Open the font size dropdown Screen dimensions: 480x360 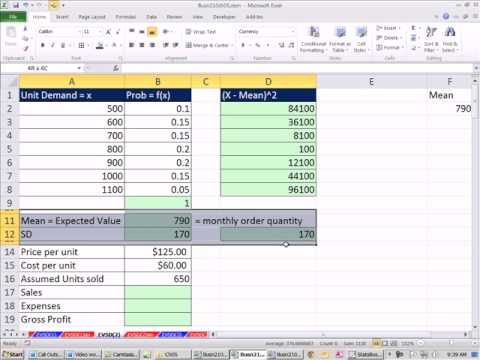[100, 32]
